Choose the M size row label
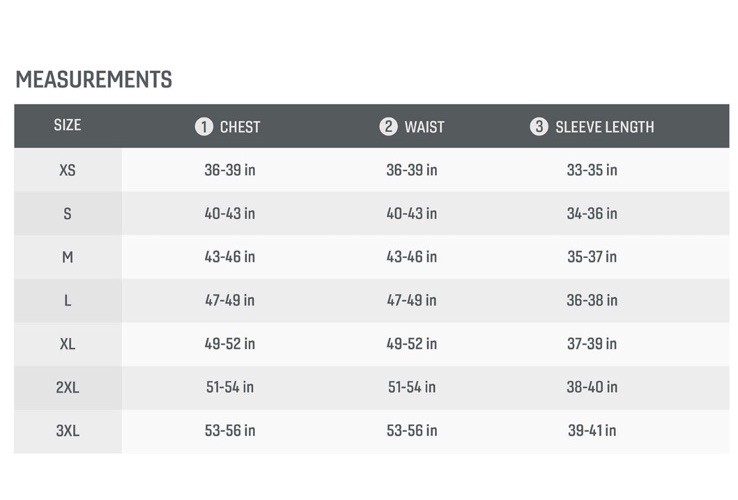This screenshot has width=738, height=500. pyautogui.click(x=67, y=257)
